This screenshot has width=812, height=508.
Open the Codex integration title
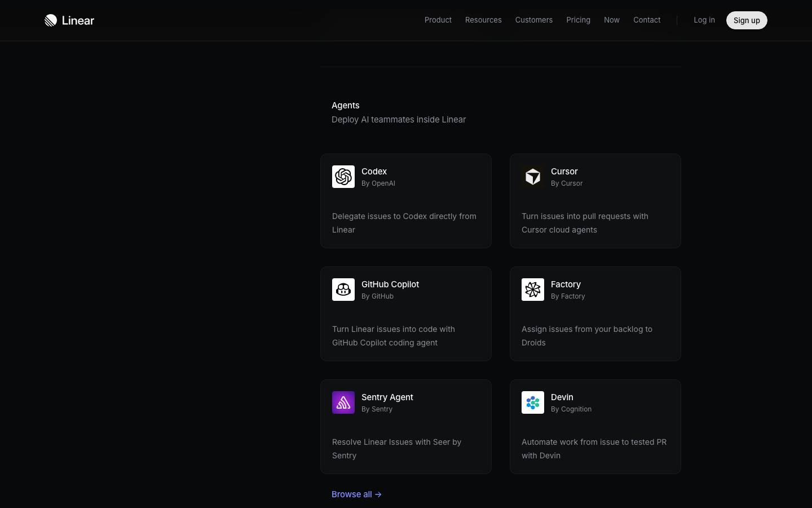tap(374, 172)
